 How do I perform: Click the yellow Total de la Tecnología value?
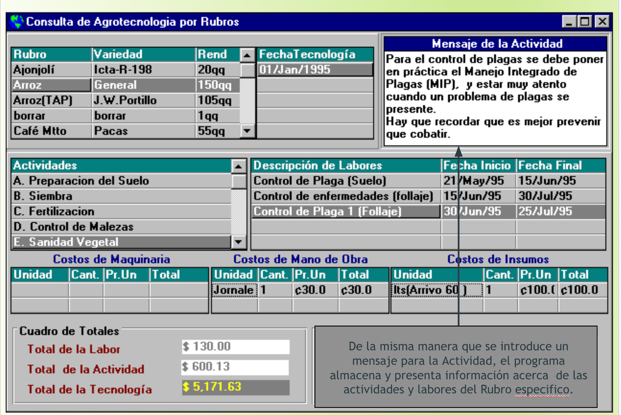click(235, 387)
